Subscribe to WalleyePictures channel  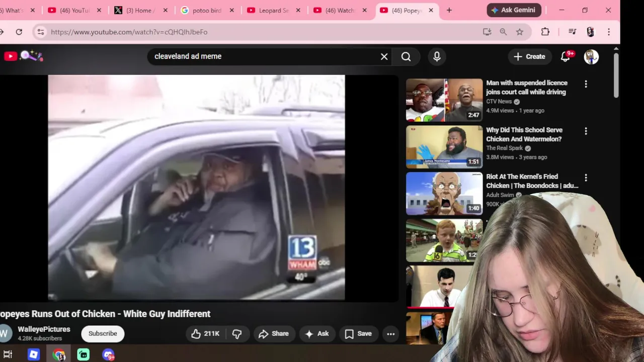[x=103, y=333]
